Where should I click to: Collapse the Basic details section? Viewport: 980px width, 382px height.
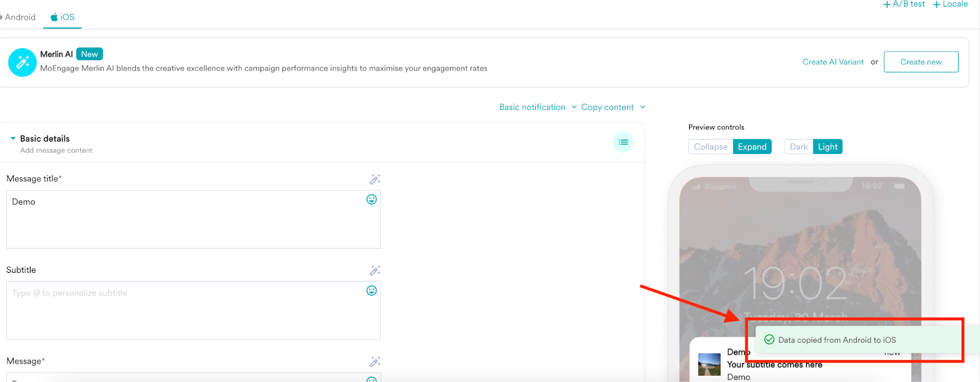[x=13, y=139]
